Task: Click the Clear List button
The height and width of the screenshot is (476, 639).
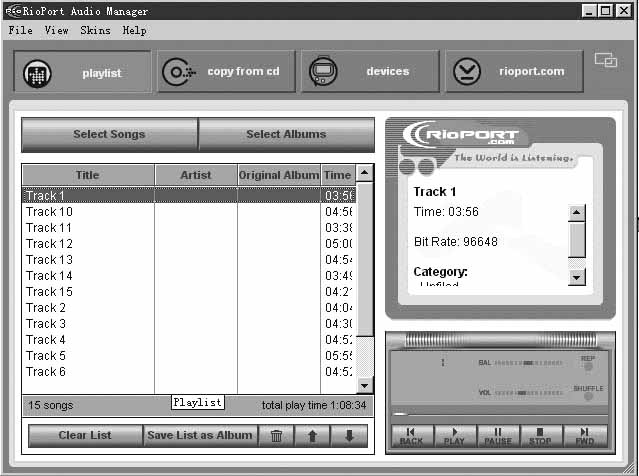Action: click(x=85, y=435)
